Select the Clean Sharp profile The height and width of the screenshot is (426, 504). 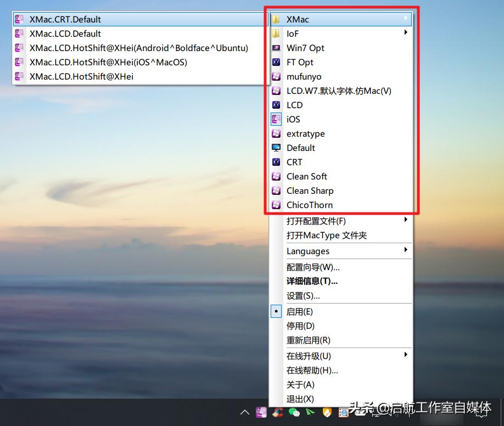[310, 190]
